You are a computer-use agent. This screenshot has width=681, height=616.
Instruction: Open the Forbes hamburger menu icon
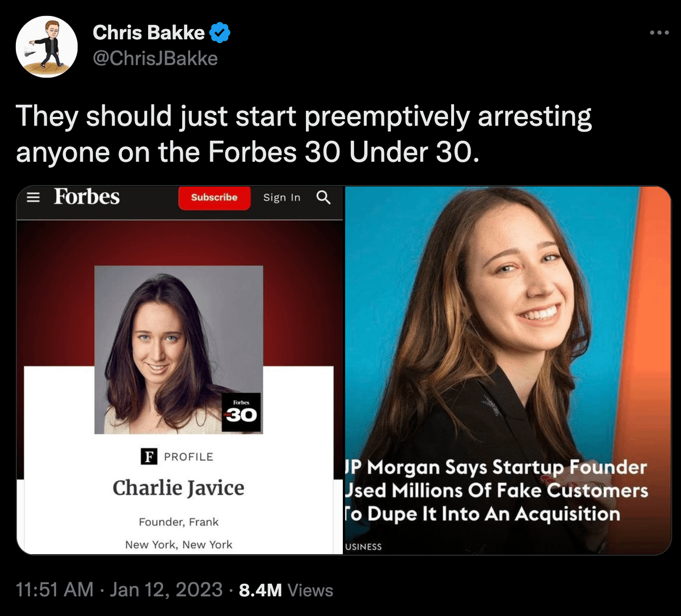point(34,197)
